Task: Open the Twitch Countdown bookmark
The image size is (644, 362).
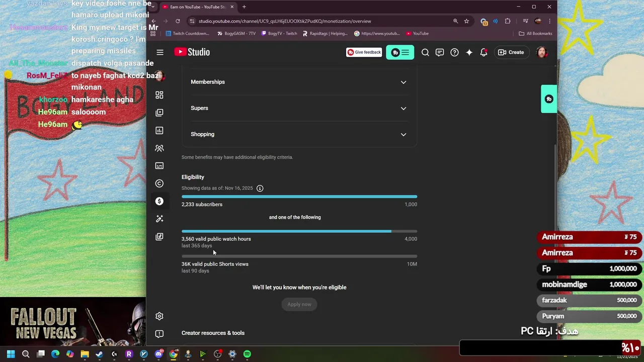Action: coord(187,34)
